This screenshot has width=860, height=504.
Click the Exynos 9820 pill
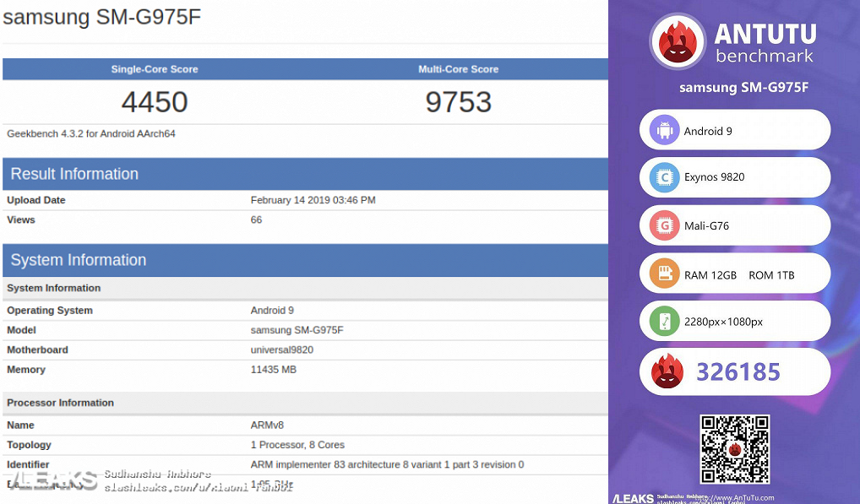click(735, 177)
